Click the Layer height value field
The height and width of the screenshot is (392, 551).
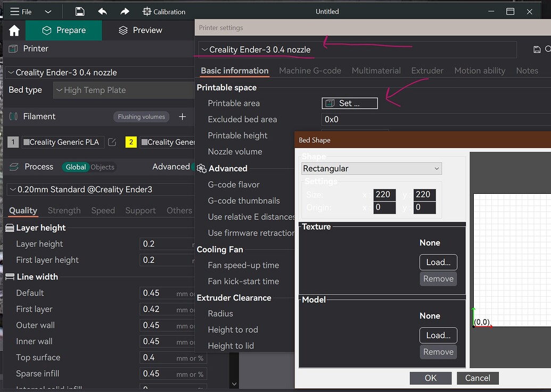(x=167, y=244)
